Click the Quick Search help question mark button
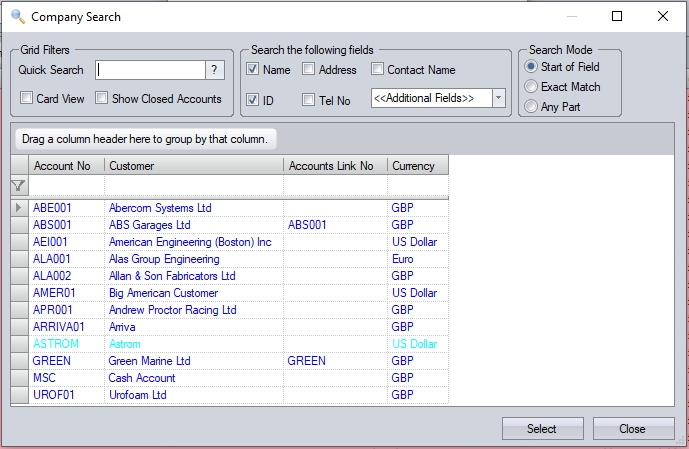This screenshot has width=689, height=449. tap(214, 70)
